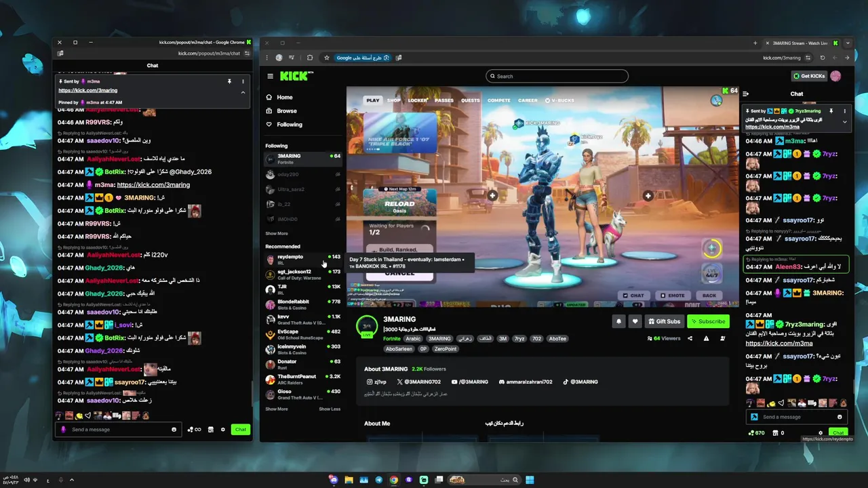Toggle follow heart for 3MARING
This screenshot has width=868, height=488.
click(x=635, y=321)
